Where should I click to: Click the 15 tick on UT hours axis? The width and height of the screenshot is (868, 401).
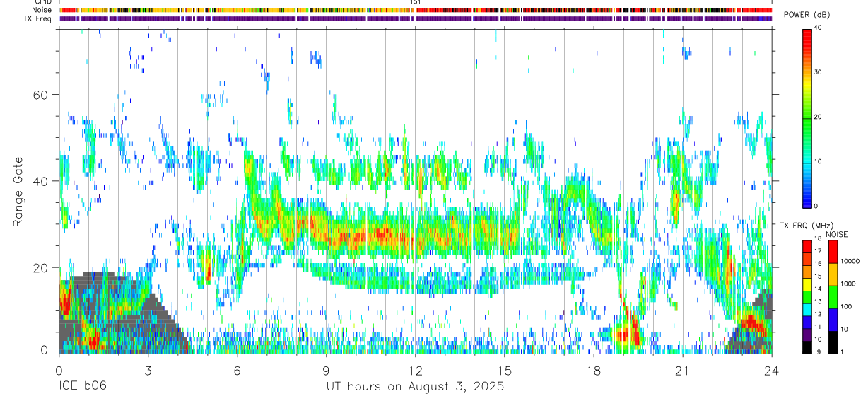point(505,370)
